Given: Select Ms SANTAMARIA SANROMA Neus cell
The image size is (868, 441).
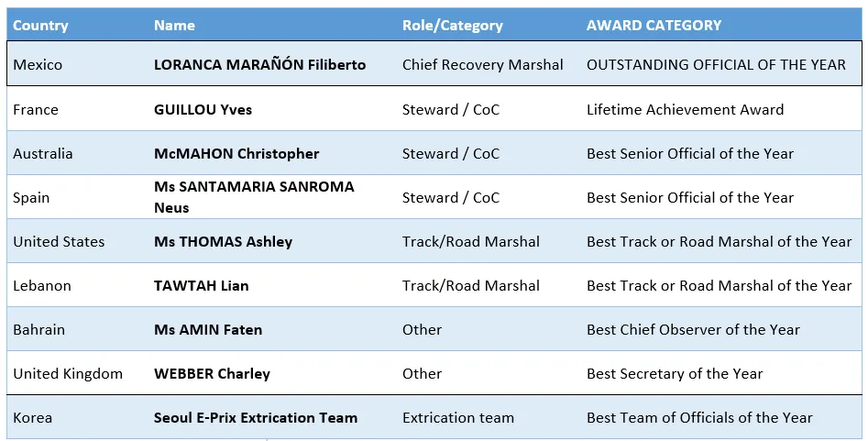Looking at the screenshot, I should tap(254, 197).
